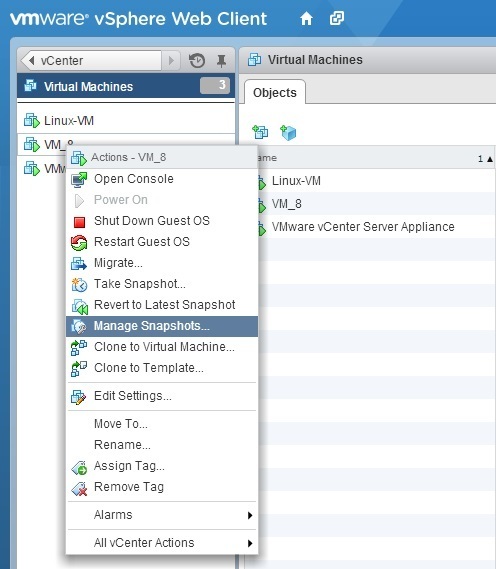Screen dimensions: 496x569
Task: Click the forward navigation arrow
Action: pyautogui.click(x=171, y=60)
